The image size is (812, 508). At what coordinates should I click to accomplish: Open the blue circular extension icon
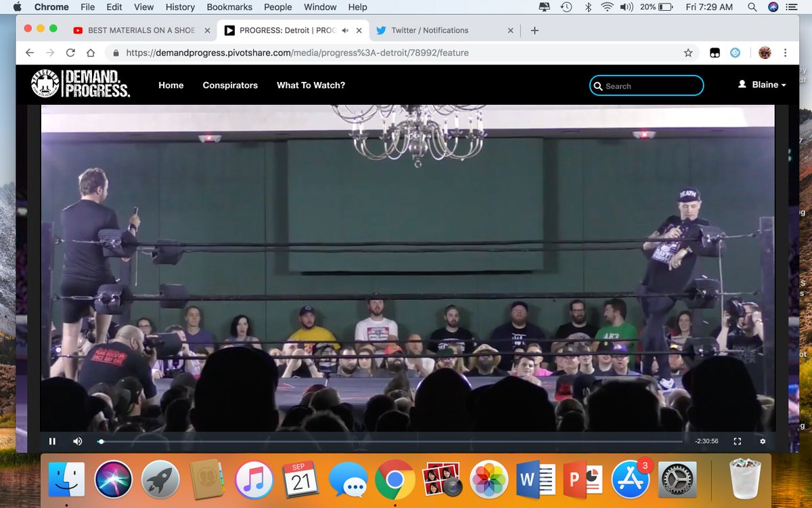click(x=736, y=53)
